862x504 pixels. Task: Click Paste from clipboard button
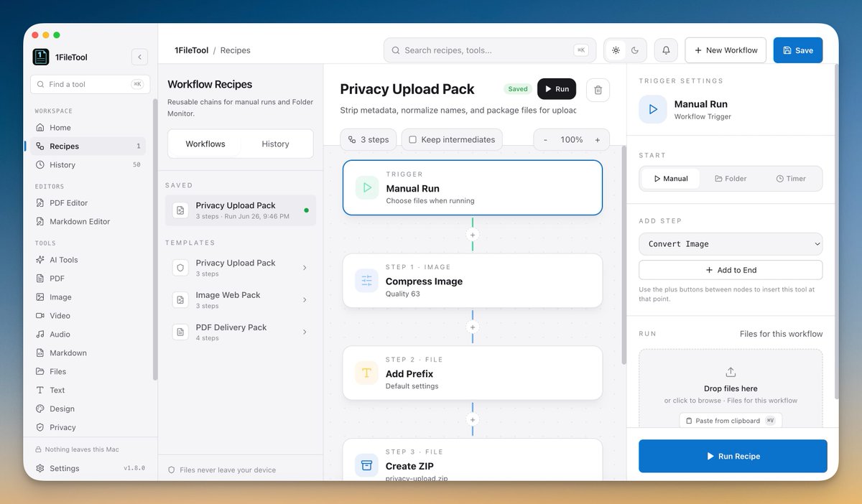(x=731, y=421)
